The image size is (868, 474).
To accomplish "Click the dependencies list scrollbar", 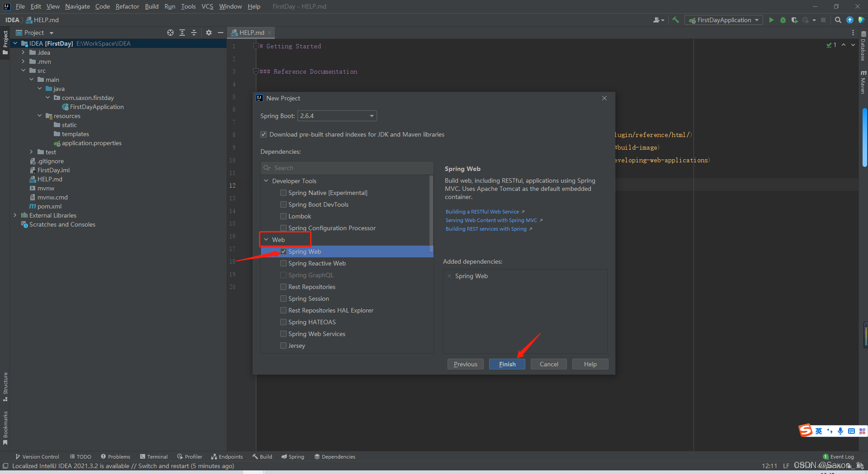I will 431,213.
